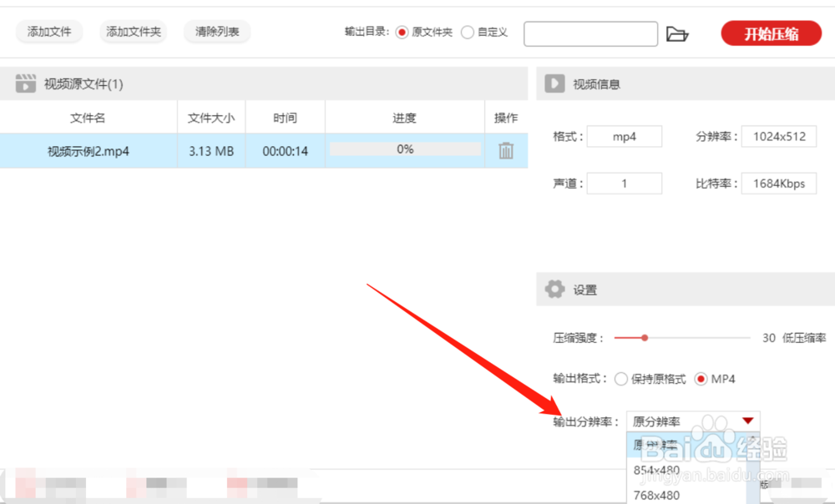Click the gear icon beside 设置
The height and width of the screenshot is (504, 835).
tap(554, 289)
